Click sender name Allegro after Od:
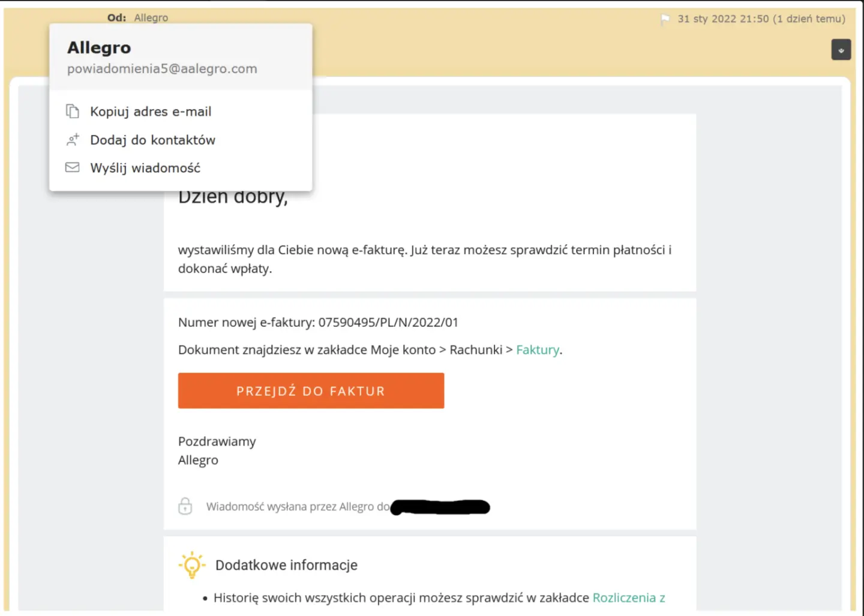 tap(151, 18)
